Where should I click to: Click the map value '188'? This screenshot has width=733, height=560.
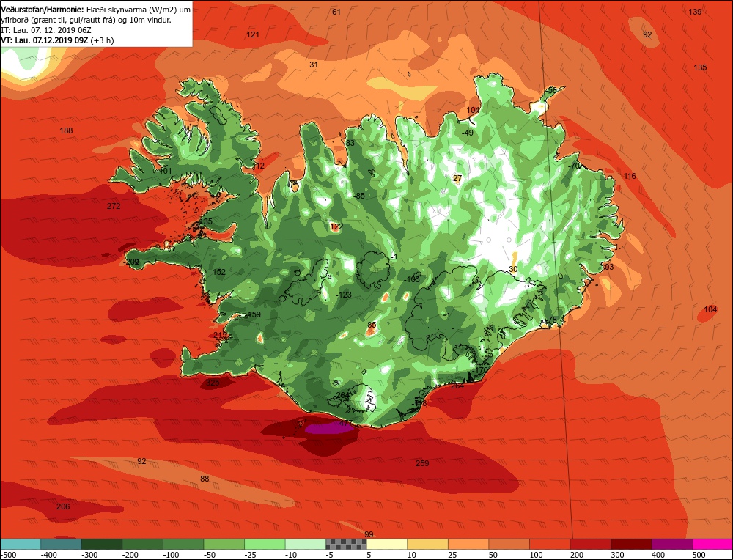pos(67,130)
